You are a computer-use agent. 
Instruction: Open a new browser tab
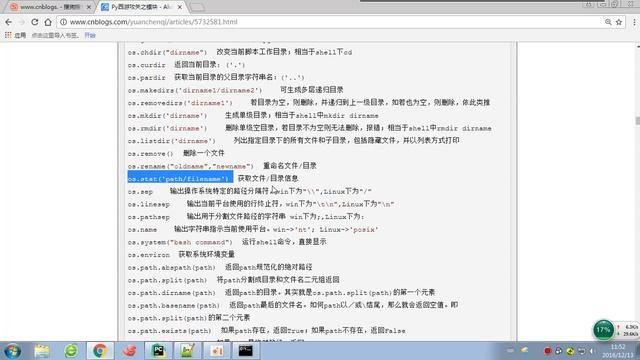coord(197,7)
